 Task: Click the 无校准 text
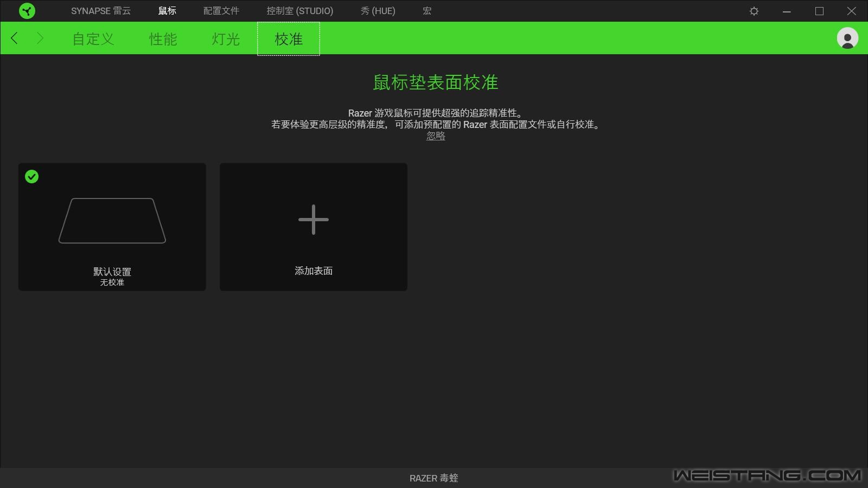point(112,282)
